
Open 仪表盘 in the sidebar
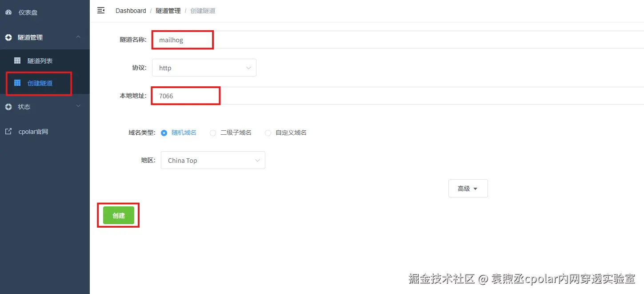pyautogui.click(x=45, y=12)
